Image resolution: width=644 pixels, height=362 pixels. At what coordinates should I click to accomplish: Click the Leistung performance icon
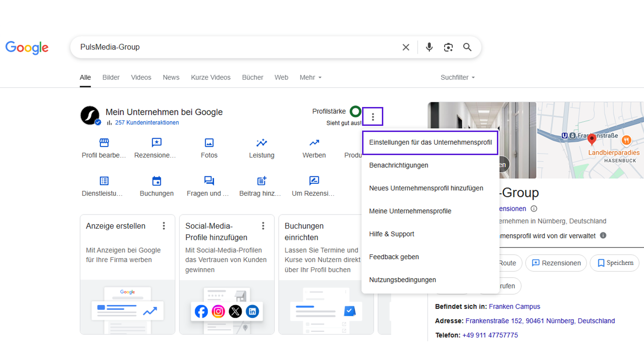click(262, 143)
